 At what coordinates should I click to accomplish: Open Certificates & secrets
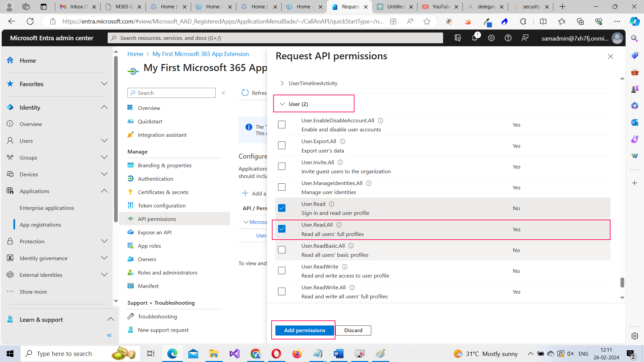(x=163, y=192)
